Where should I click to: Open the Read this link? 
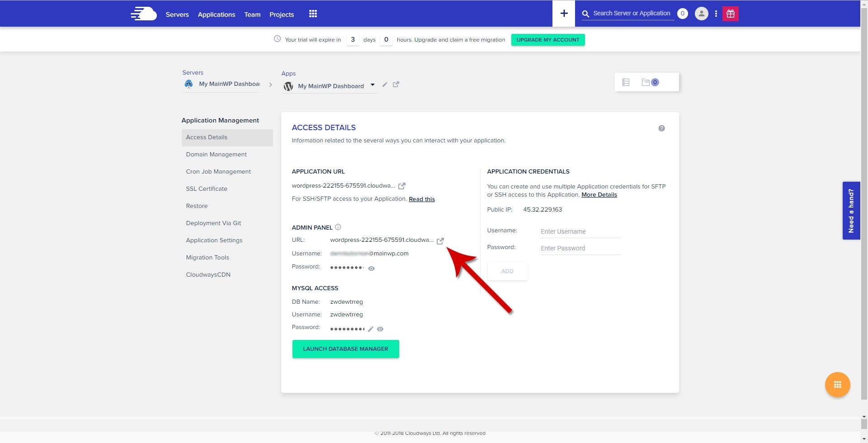[422, 199]
